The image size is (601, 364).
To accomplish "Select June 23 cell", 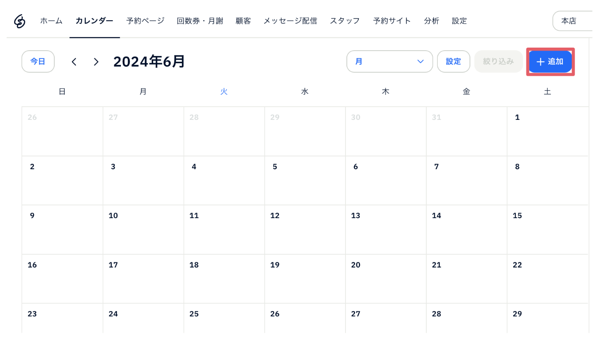I will [62, 318].
